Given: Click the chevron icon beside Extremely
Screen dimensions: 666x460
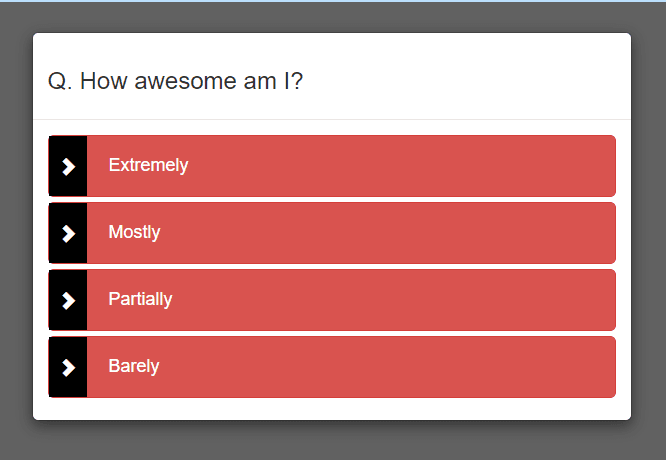Looking at the screenshot, I should [68, 166].
